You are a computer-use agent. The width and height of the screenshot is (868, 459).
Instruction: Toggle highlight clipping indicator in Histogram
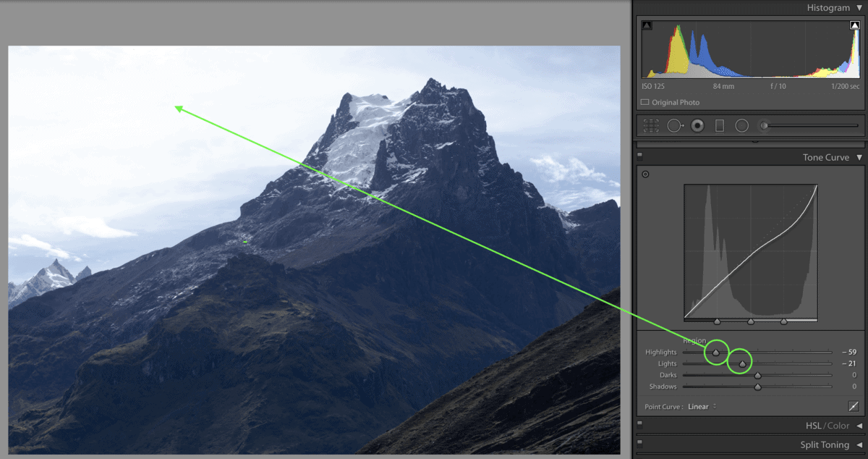(x=855, y=25)
